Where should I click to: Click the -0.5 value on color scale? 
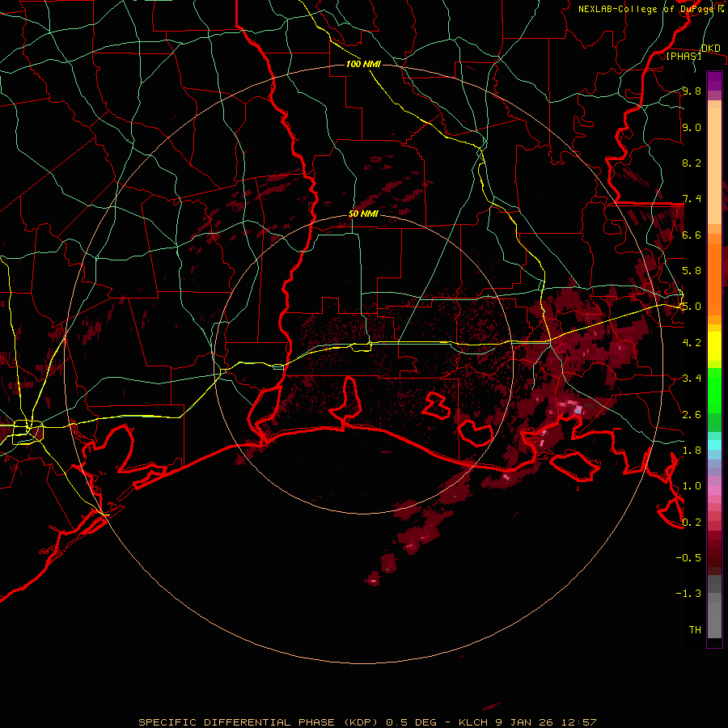pyautogui.click(x=688, y=557)
